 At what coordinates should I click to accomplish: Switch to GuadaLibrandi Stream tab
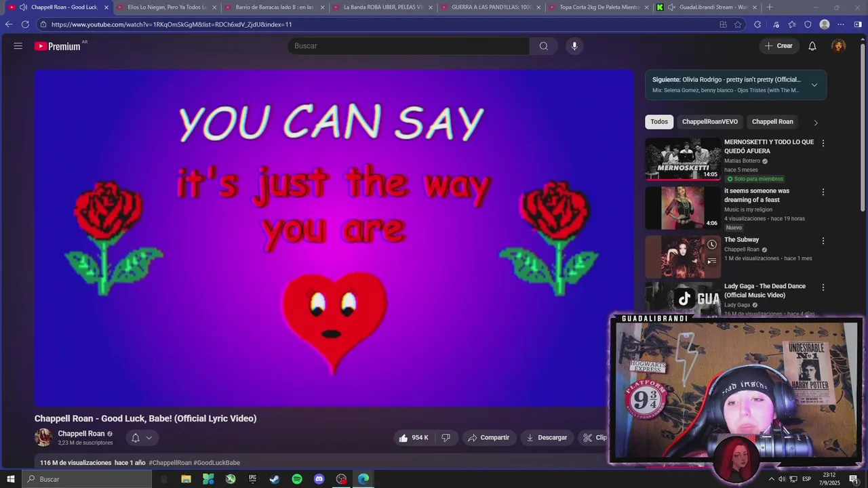point(707,7)
